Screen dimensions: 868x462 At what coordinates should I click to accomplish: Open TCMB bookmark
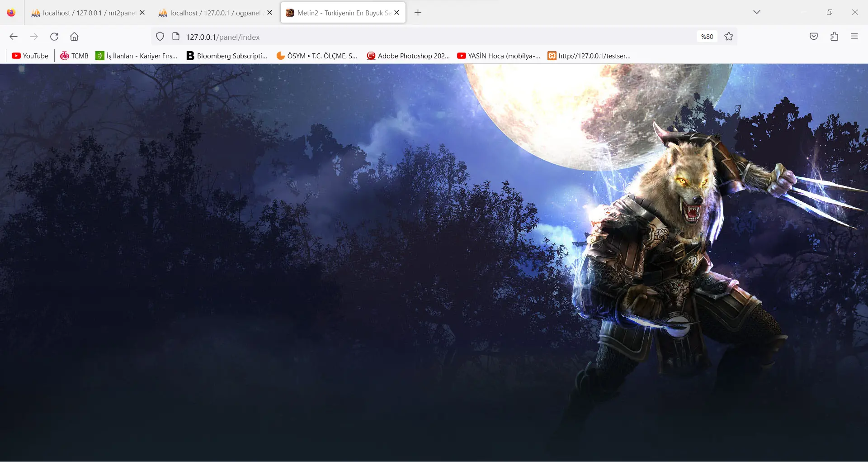pos(75,56)
